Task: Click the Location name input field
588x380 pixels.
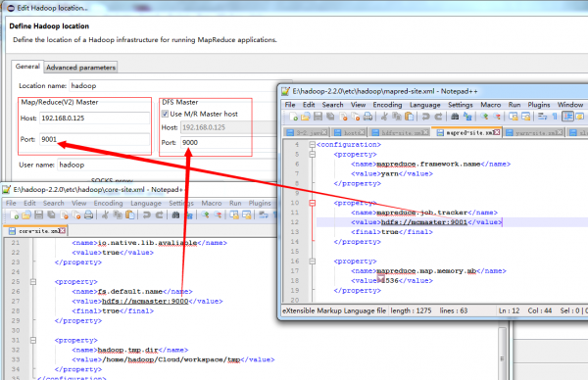Action: coord(180,86)
